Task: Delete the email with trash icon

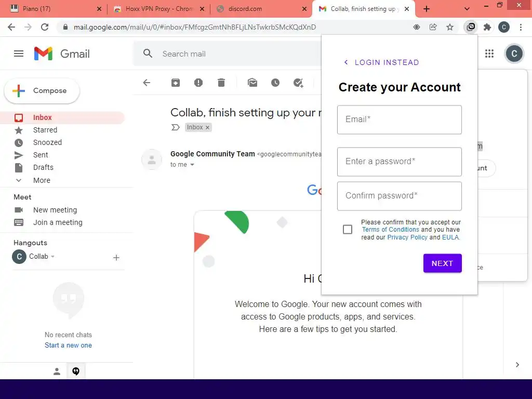Action: (221, 83)
